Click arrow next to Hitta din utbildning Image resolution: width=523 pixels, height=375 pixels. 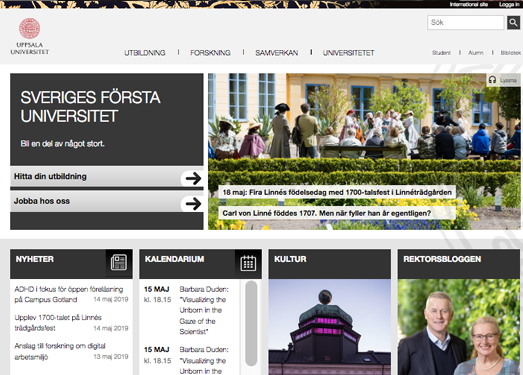pyautogui.click(x=193, y=178)
